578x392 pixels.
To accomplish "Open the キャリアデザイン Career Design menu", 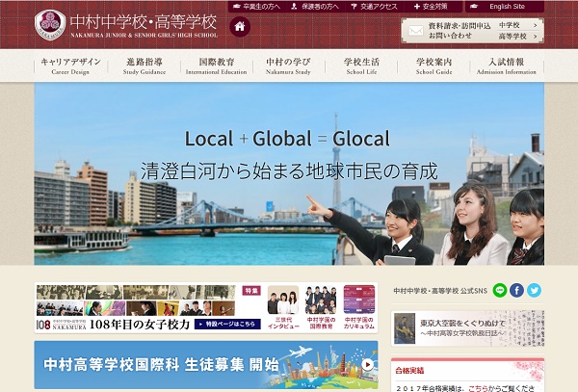I will coord(70,65).
